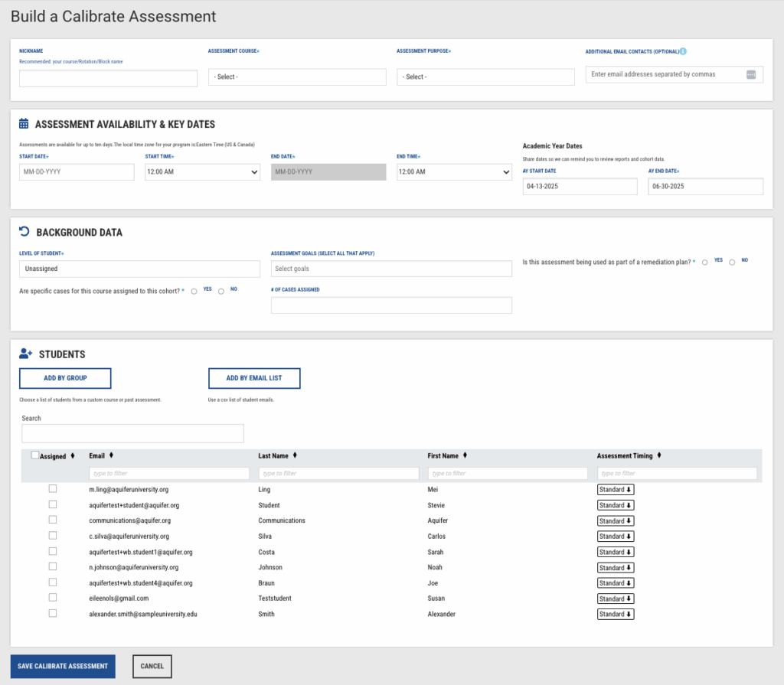Select No for specific cases assigned question
Image resolution: width=784 pixels, height=685 pixels.
pos(221,291)
